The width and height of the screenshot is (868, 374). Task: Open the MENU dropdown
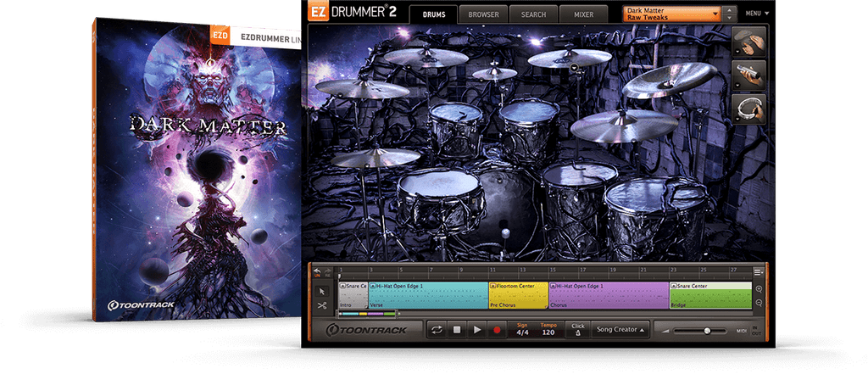coord(757,14)
